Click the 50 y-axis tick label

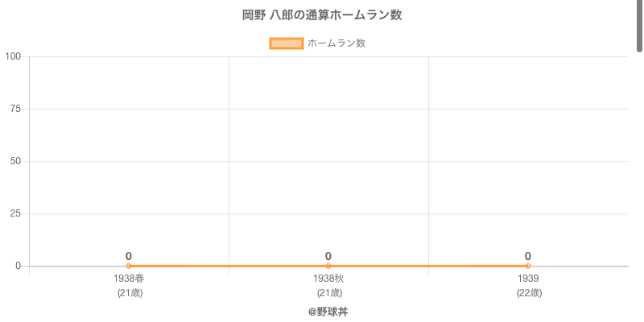pyautogui.click(x=15, y=161)
